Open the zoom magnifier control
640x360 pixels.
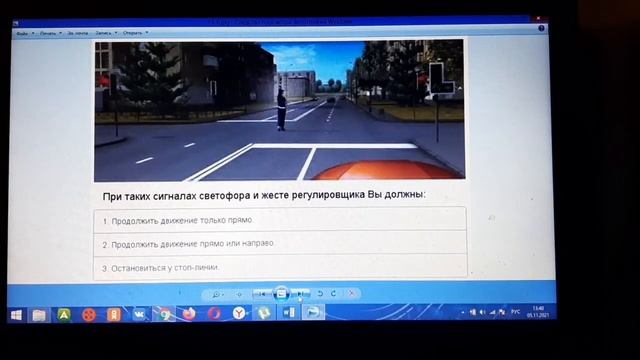(217, 294)
